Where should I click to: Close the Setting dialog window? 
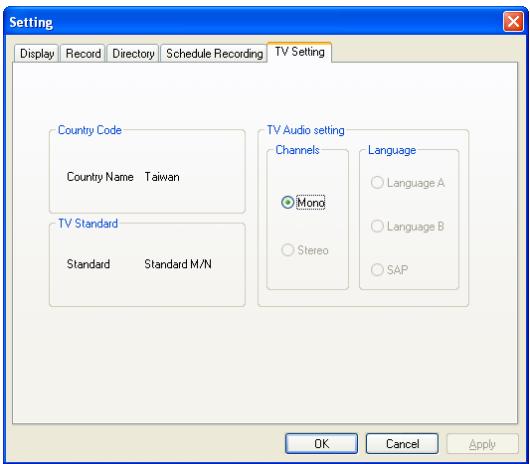pyautogui.click(x=513, y=22)
